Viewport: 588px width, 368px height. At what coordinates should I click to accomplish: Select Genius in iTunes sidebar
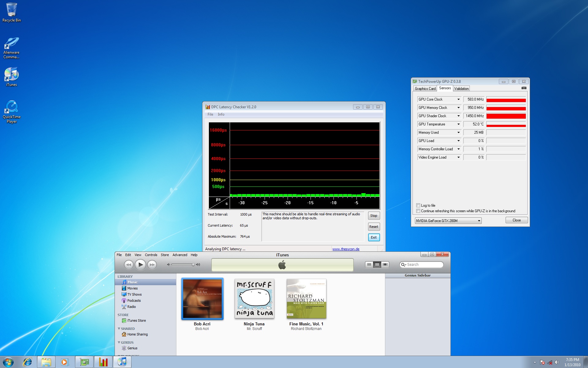[145, 348]
